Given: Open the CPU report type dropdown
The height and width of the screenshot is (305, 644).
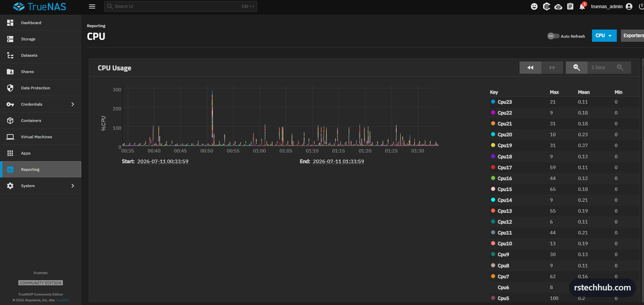Looking at the screenshot, I should 604,36.
